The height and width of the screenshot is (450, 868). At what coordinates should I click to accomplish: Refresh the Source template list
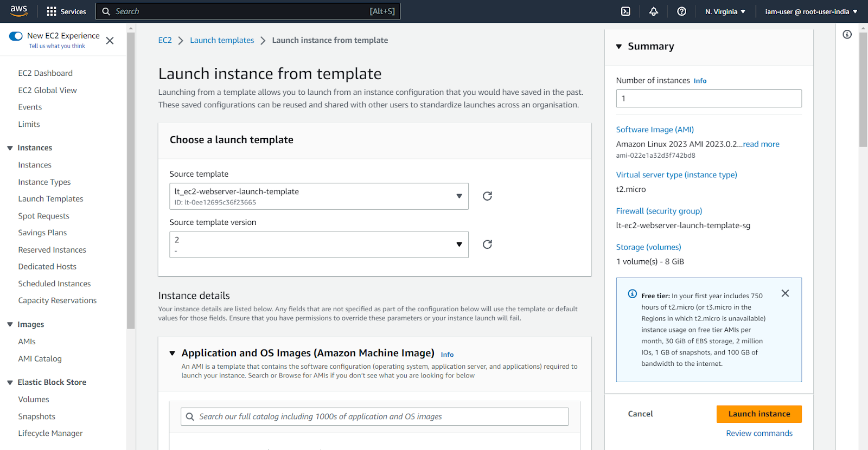click(487, 196)
